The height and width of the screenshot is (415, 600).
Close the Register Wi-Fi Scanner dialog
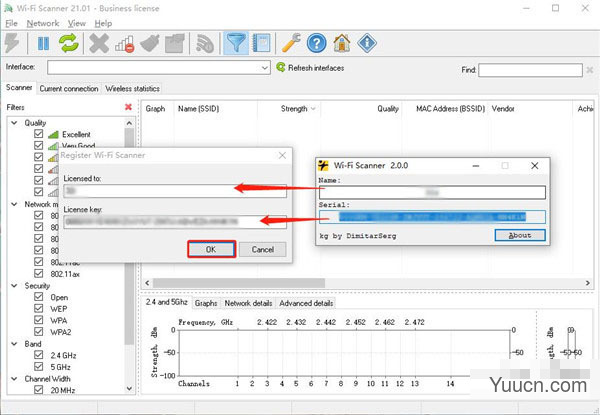282,155
